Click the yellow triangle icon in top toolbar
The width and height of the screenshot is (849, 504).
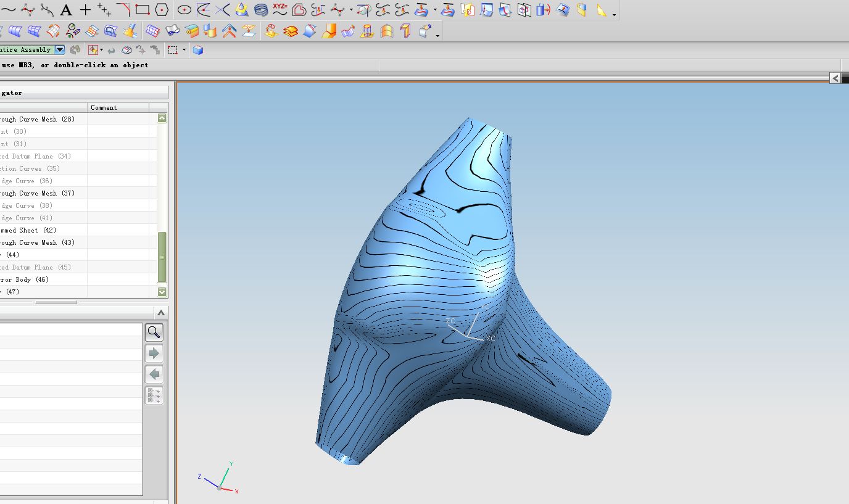pos(602,10)
